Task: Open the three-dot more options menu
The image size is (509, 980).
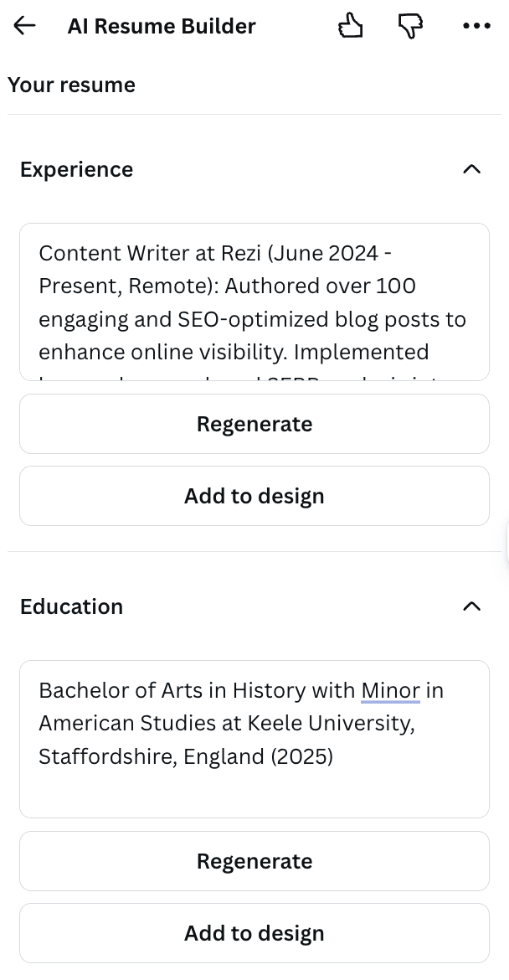Action: tap(476, 25)
